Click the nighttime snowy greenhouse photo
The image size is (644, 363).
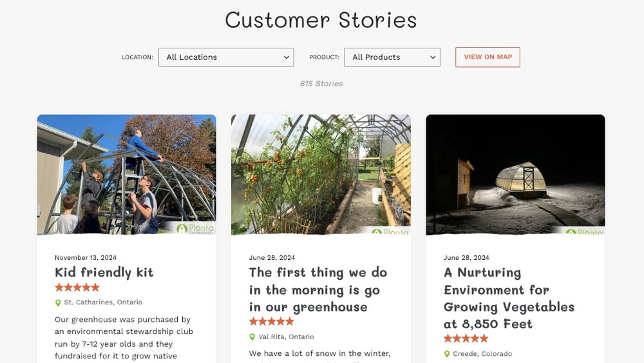[x=515, y=174]
